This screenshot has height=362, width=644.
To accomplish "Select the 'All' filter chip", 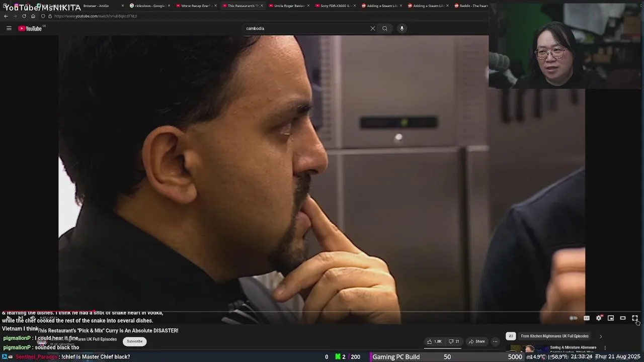I will coord(511,336).
